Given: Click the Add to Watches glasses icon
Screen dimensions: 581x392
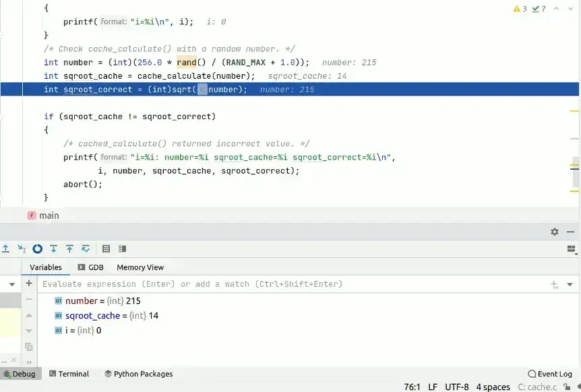Looking at the screenshot, I should pos(555,285).
